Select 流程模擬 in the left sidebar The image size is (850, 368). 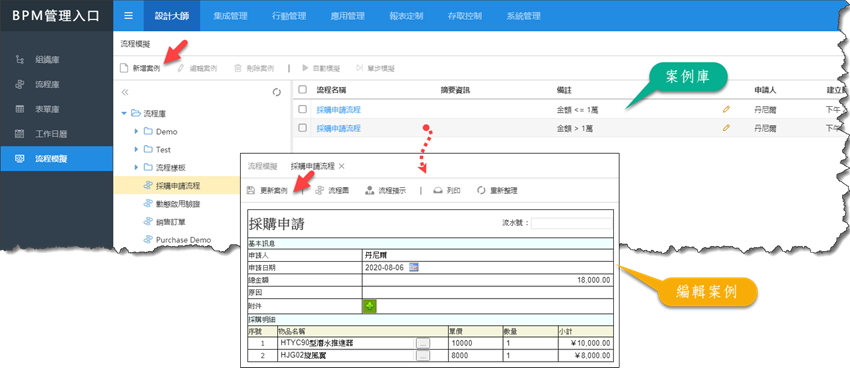[56, 159]
